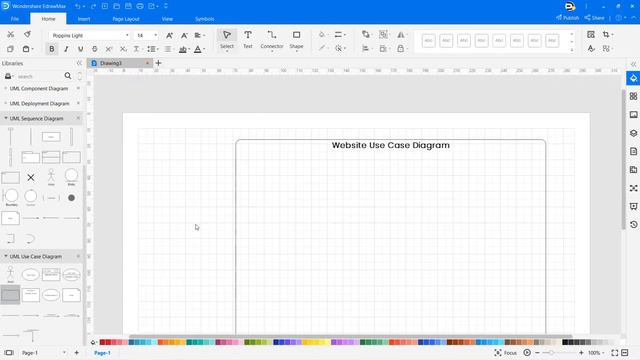Toggle Strikethrough formatting

point(95,49)
